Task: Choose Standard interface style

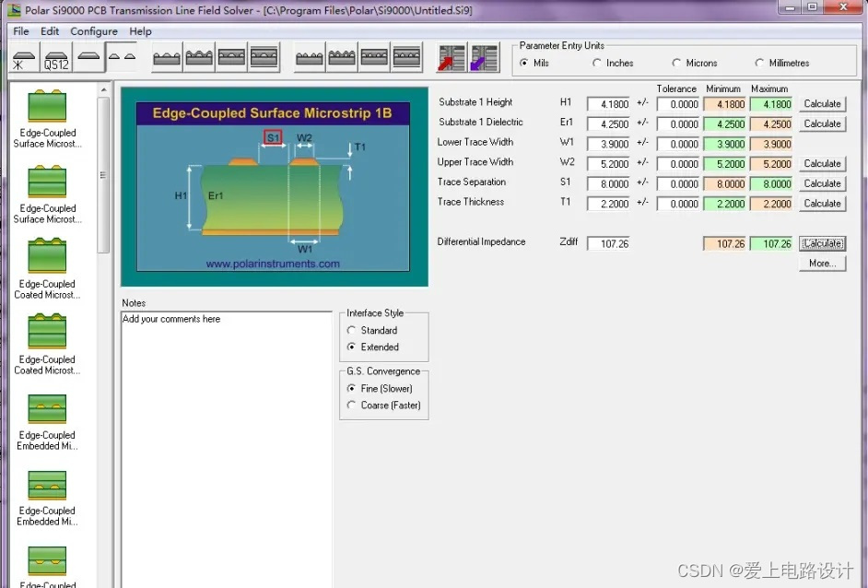Action: tap(372, 330)
